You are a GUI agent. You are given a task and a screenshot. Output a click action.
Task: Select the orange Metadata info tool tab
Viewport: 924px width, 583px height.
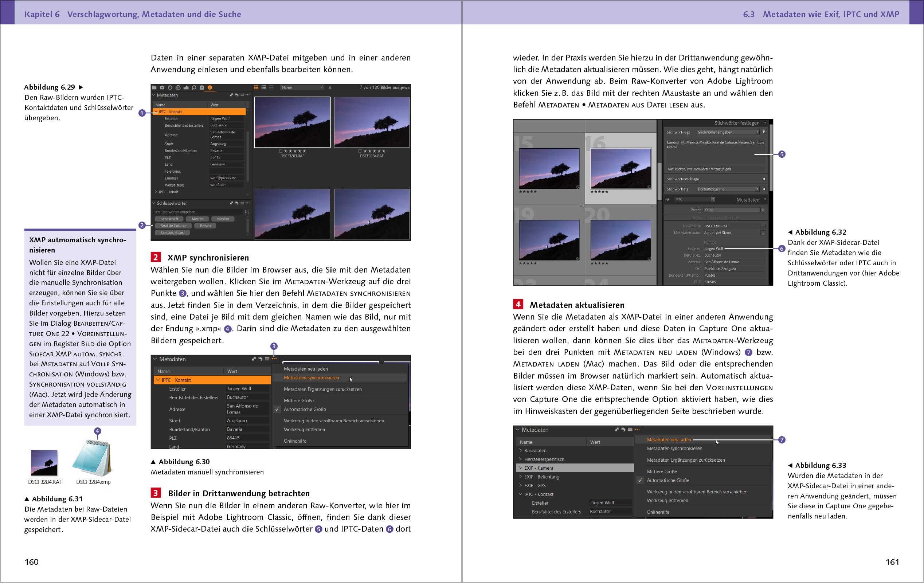(210, 87)
